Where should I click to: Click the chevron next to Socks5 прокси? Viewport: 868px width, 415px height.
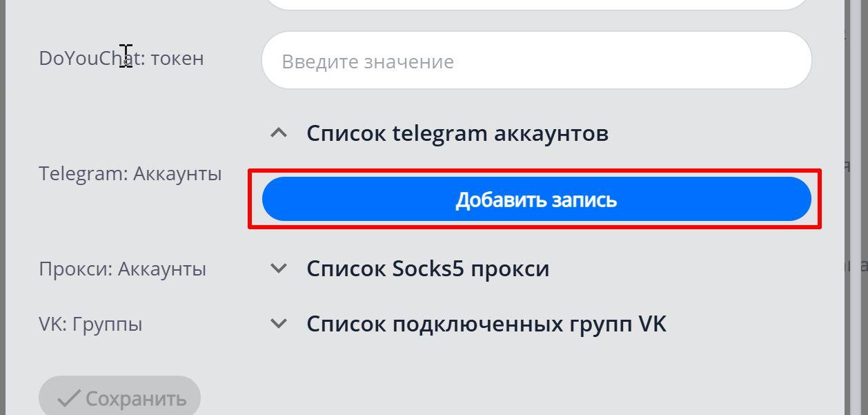click(279, 268)
